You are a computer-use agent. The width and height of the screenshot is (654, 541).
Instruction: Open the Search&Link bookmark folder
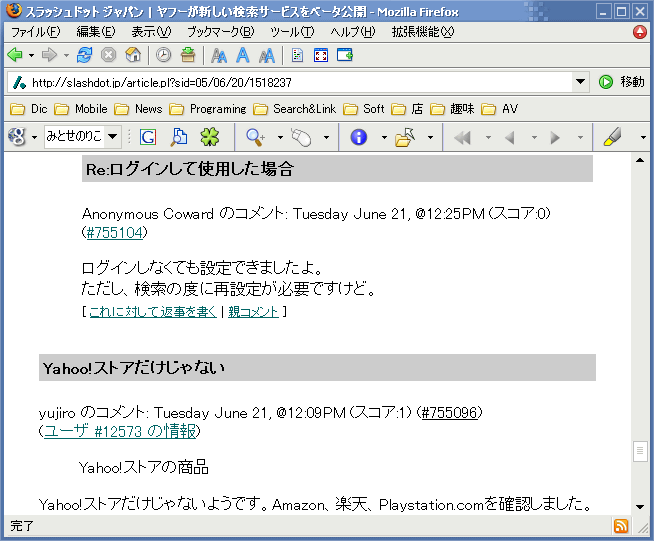294,109
